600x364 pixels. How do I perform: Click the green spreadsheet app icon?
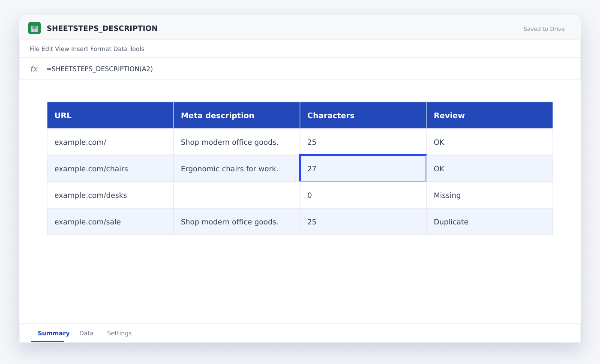pyautogui.click(x=34, y=28)
